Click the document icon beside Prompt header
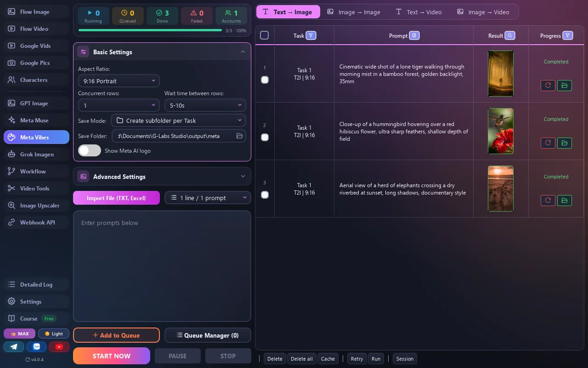The image size is (588, 368). click(414, 35)
